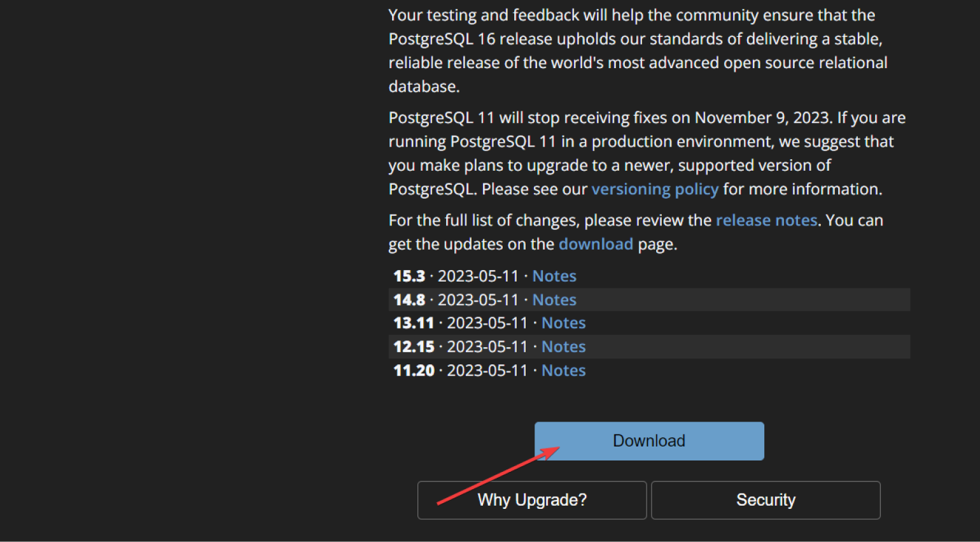980x542 pixels.
Task: Open the Security button
Action: (x=766, y=500)
